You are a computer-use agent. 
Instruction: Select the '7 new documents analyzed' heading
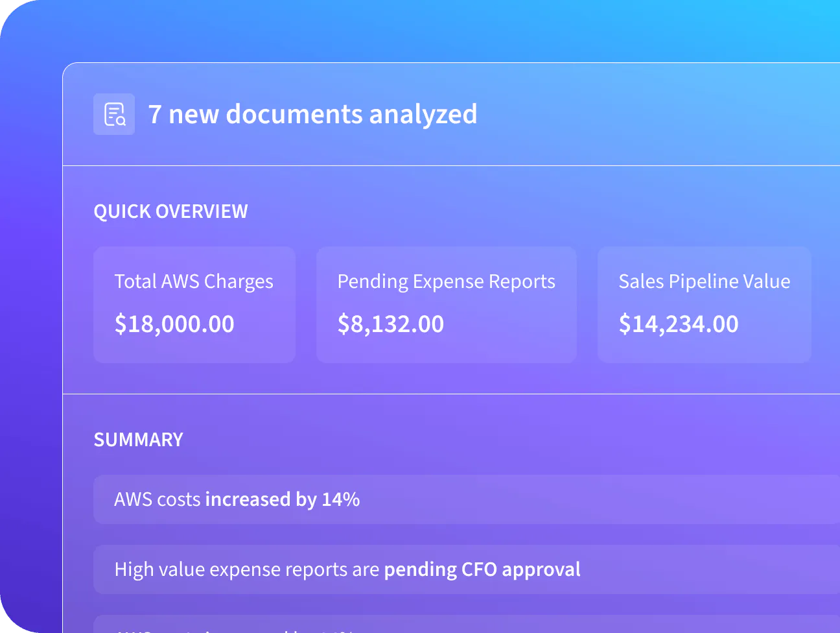pyautogui.click(x=312, y=114)
